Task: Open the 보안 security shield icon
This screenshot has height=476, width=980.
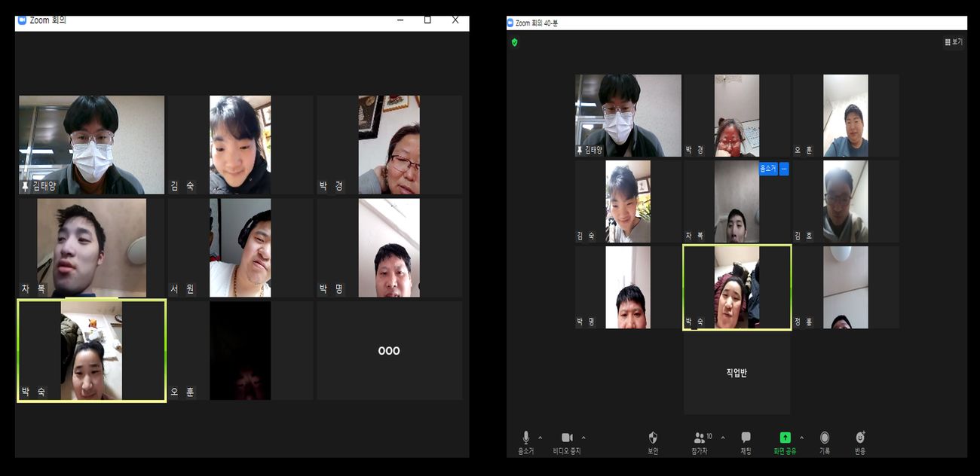Action: 653,438
